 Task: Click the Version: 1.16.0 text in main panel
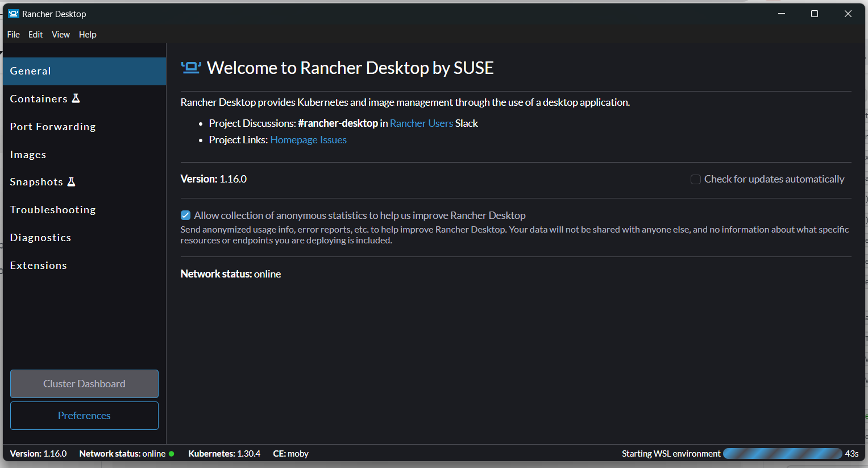pyautogui.click(x=213, y=179)
